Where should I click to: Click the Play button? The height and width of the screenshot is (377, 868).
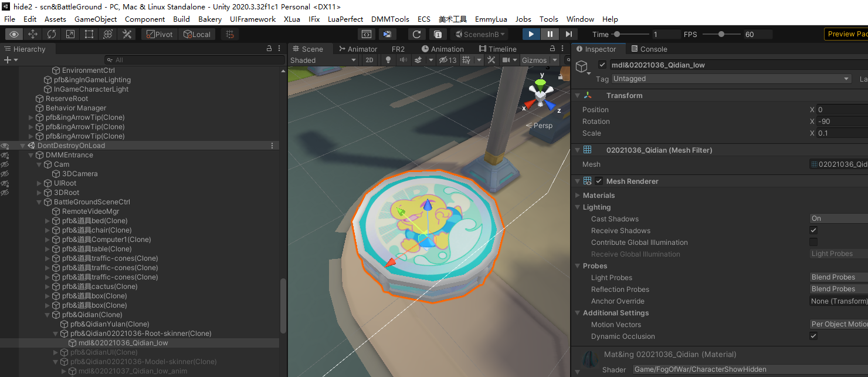point(531,34)
